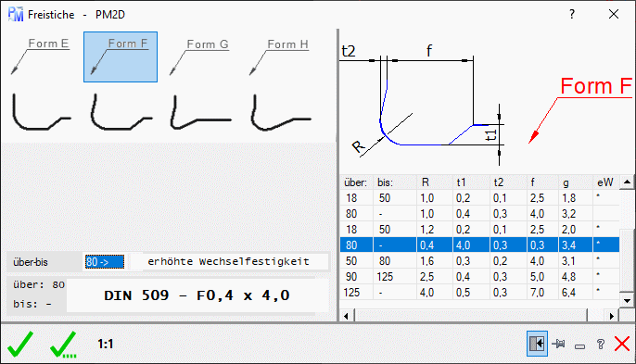Choose the Form H undercut icon
636x364 pixels.
281,56
